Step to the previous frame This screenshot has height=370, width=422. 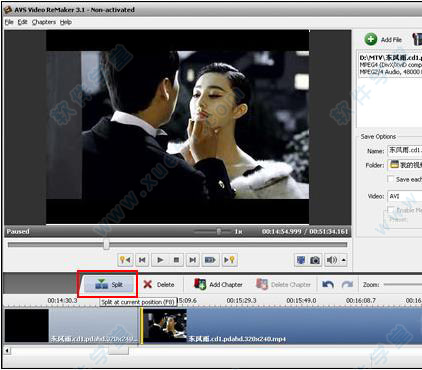pos(142,260)
